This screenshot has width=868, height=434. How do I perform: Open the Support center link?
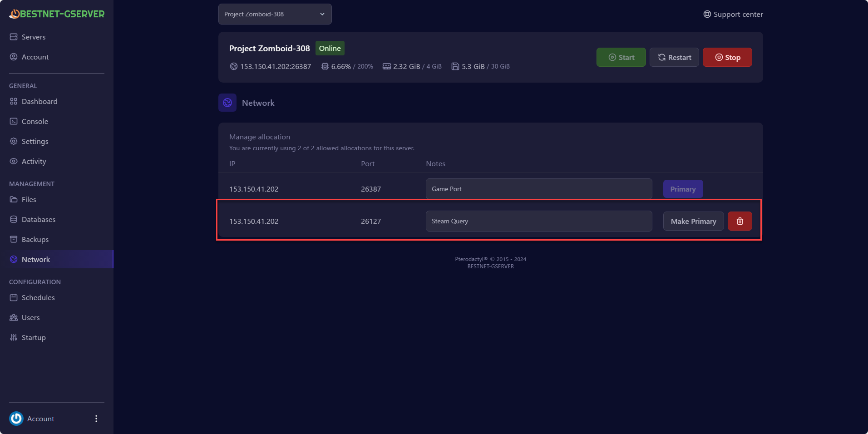pos(733,14)
